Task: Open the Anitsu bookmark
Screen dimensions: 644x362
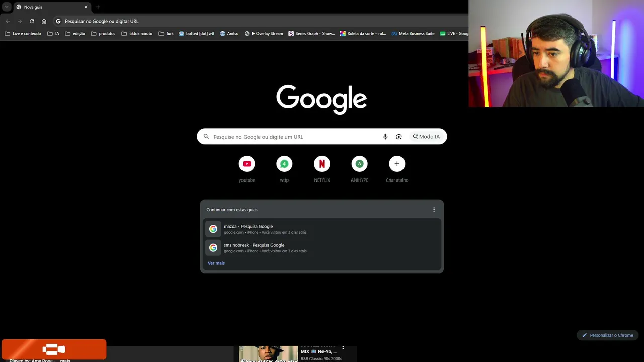Action: click(229, 34)
